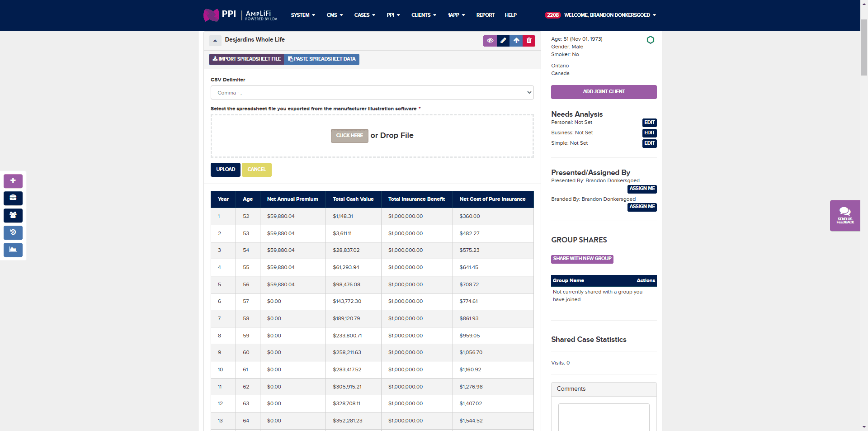Click the page vertical scrollbar

click(x=864, y=47)
